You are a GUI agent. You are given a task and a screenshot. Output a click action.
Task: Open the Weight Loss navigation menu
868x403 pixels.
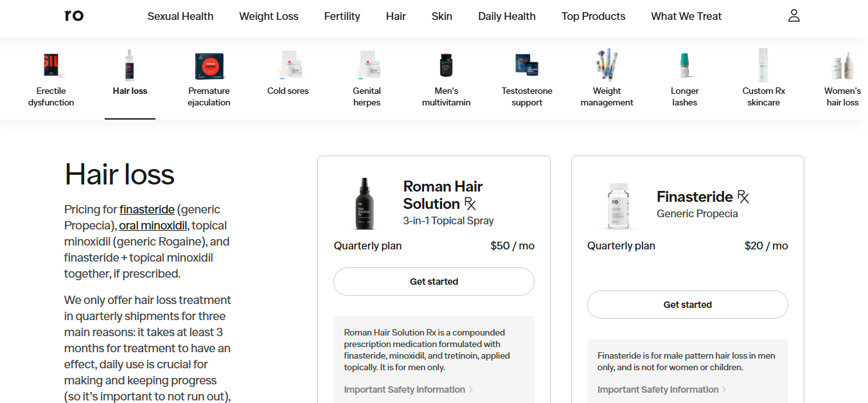(269, 16)
